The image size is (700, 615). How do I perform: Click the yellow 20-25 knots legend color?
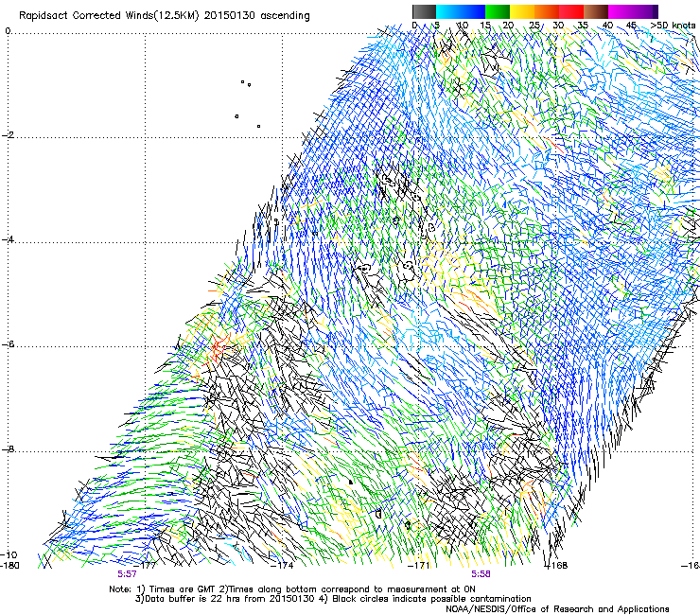click(x=522, y=11)
